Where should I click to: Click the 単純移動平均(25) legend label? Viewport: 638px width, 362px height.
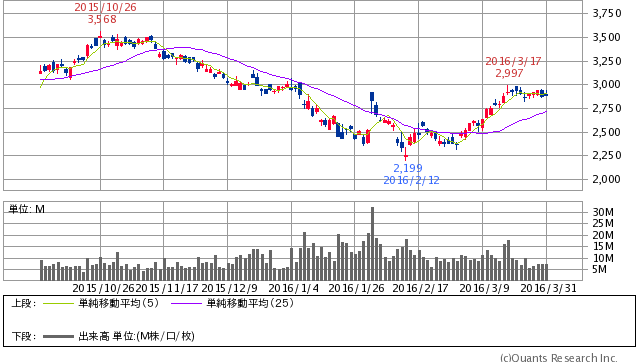(250, 303)
